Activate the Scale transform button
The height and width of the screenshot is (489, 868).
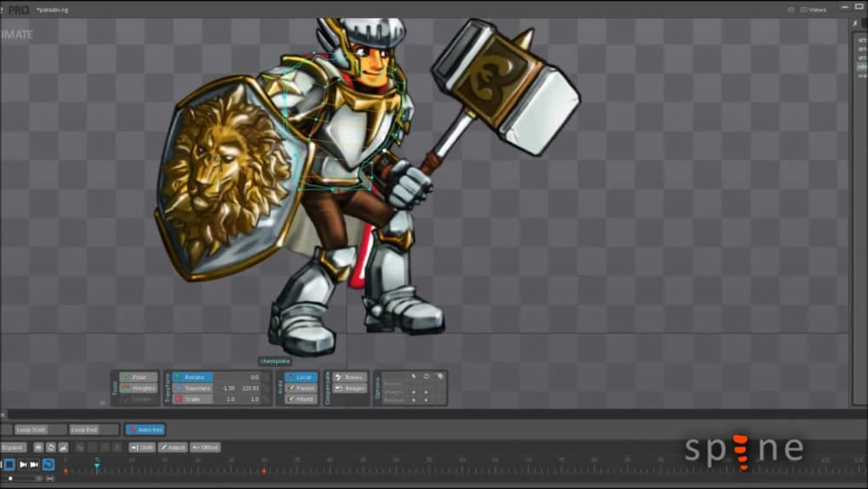192,400
